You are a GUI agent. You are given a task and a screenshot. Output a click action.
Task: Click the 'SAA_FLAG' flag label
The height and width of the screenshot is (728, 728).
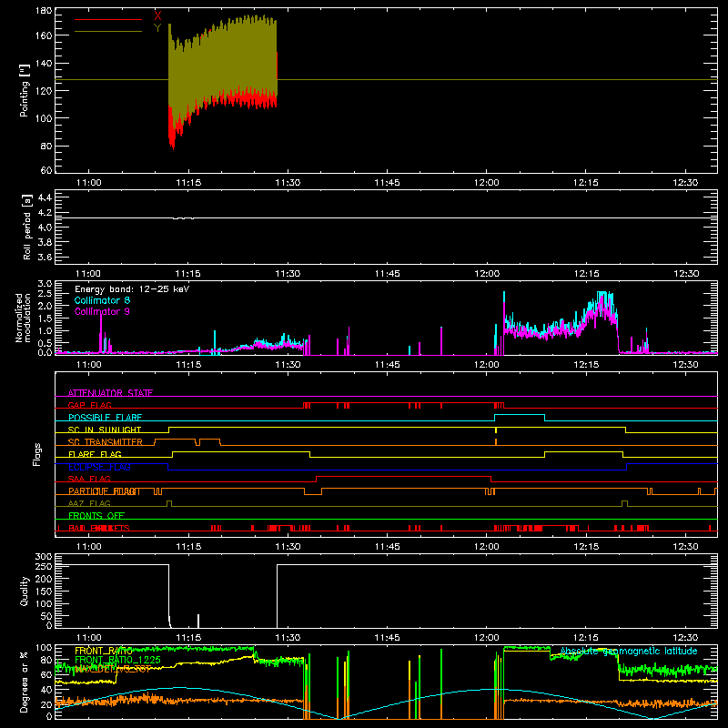pyautogui.click(x=89, y=480)
